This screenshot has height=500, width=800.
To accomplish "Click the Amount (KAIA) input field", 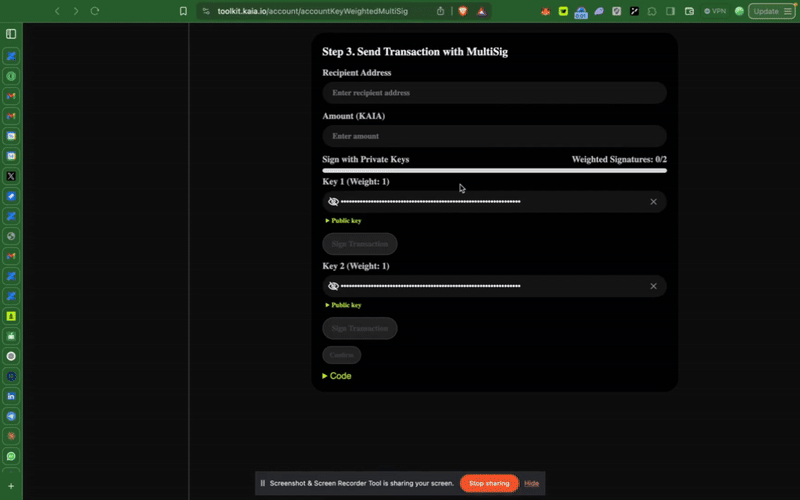I will [494, 136].
